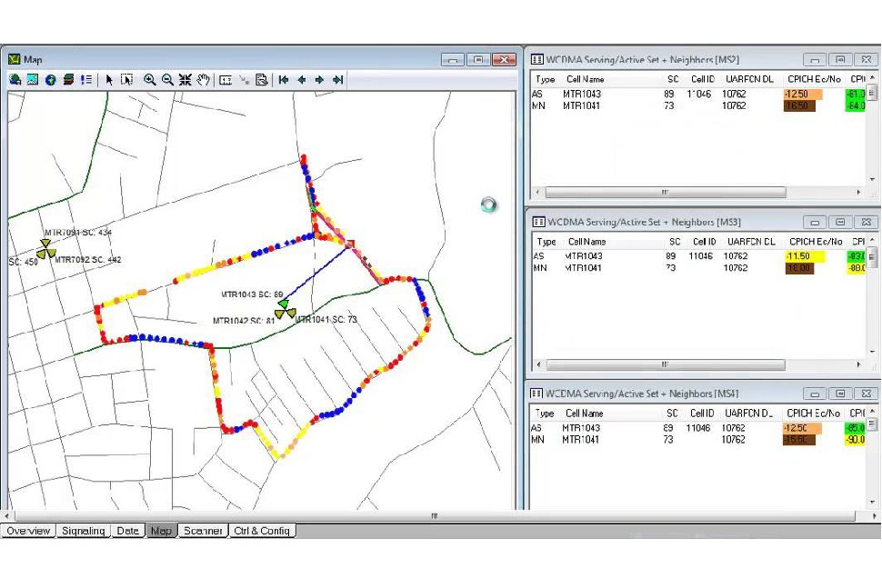Click the -12.50 Ec/No colored cell in MS2
Viewport: 882px width, 588px height.
click(803, 94)
